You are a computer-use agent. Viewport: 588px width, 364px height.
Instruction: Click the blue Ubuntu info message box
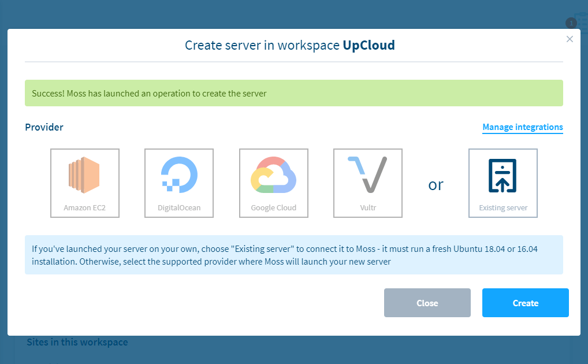click(x=293, y=255)
